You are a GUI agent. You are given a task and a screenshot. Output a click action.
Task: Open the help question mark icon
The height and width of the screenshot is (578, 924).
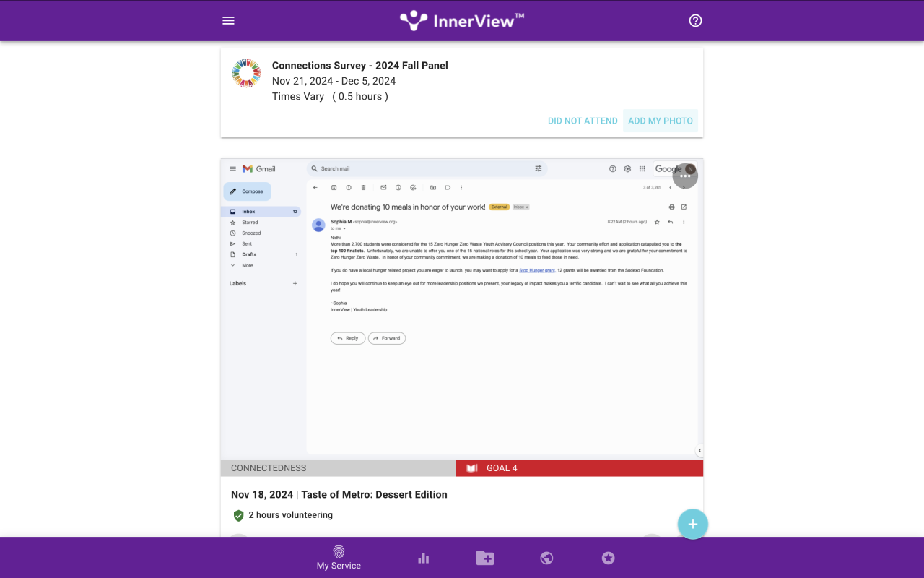(x=695, y=20)
